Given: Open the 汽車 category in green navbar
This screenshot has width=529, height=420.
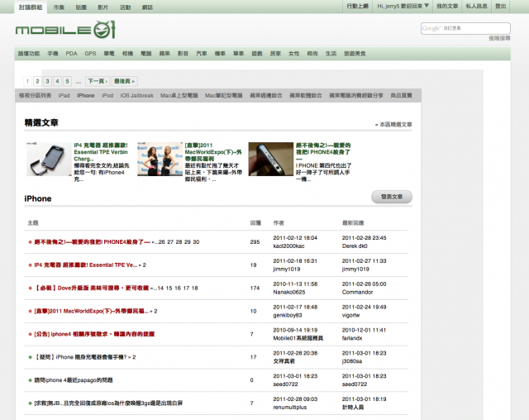Looking at the screenshot, I should point(202,53).
